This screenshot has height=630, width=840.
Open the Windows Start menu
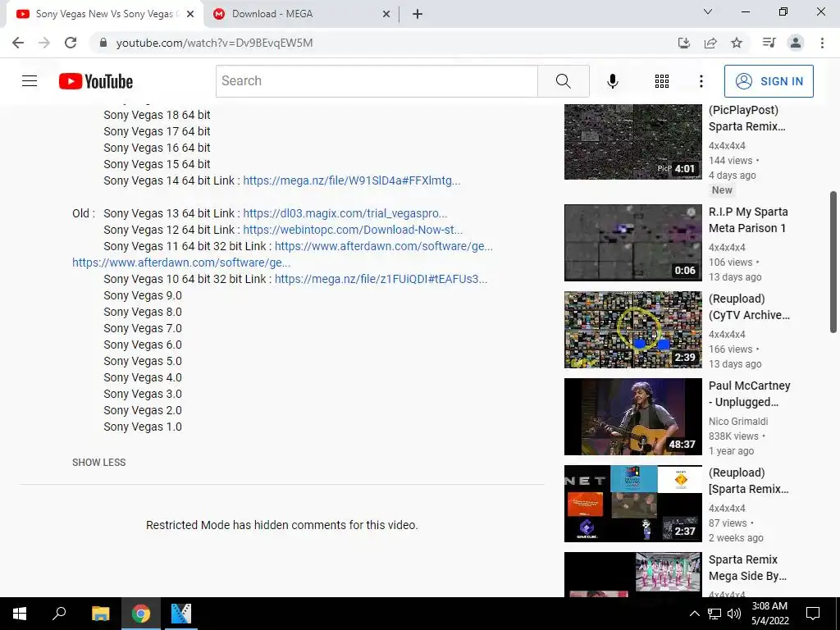tap(20, 614)
